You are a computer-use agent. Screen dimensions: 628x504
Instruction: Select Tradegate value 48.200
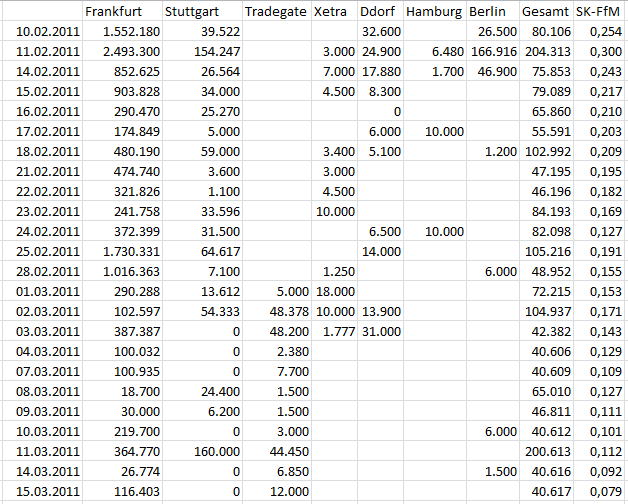click(x=277, y=331)
